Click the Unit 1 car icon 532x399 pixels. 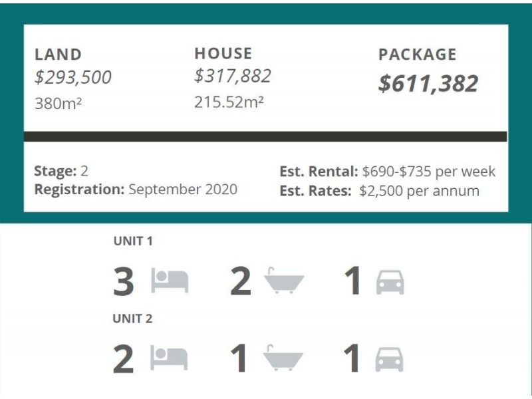(x=390, y=282)
